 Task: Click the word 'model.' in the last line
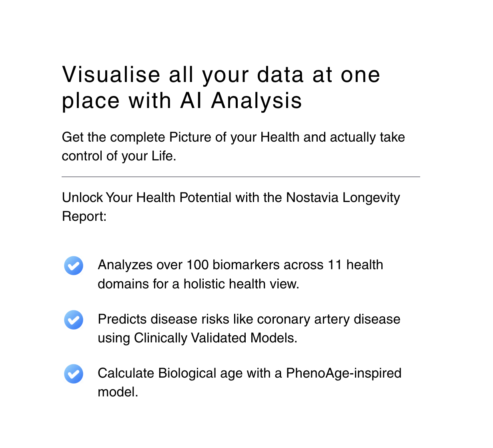click(118, 392)
